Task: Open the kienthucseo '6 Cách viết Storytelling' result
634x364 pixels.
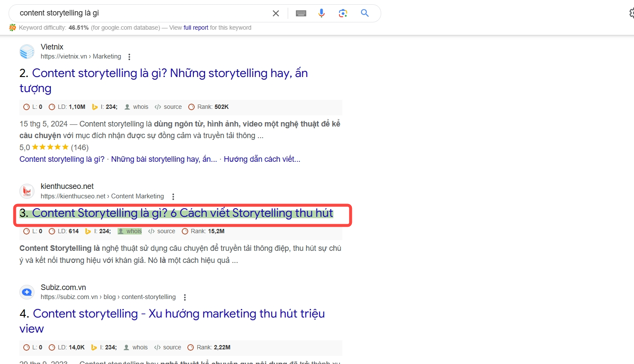Action: (x=183, y=213)
